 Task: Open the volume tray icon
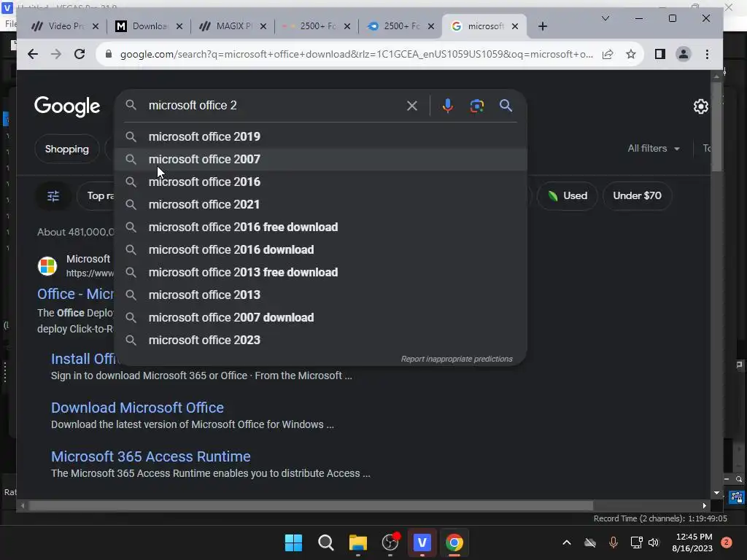pos(654,542)
